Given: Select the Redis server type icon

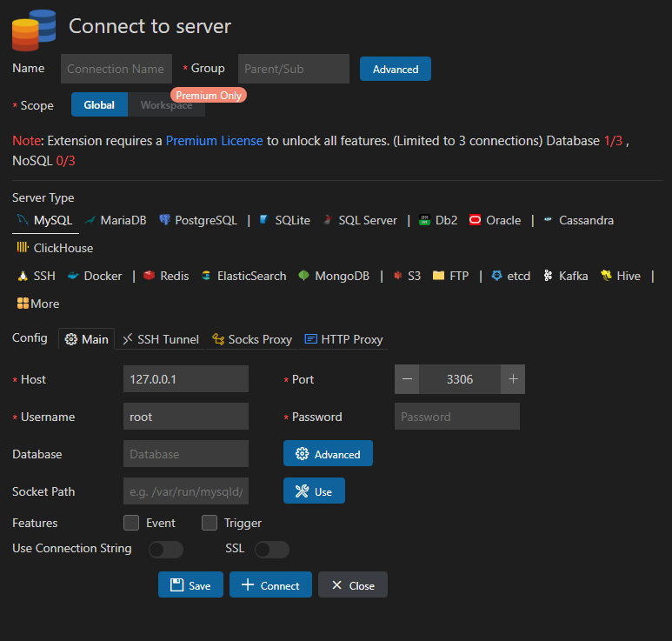Looking at the screenshot, I should (x=150, y=275).
